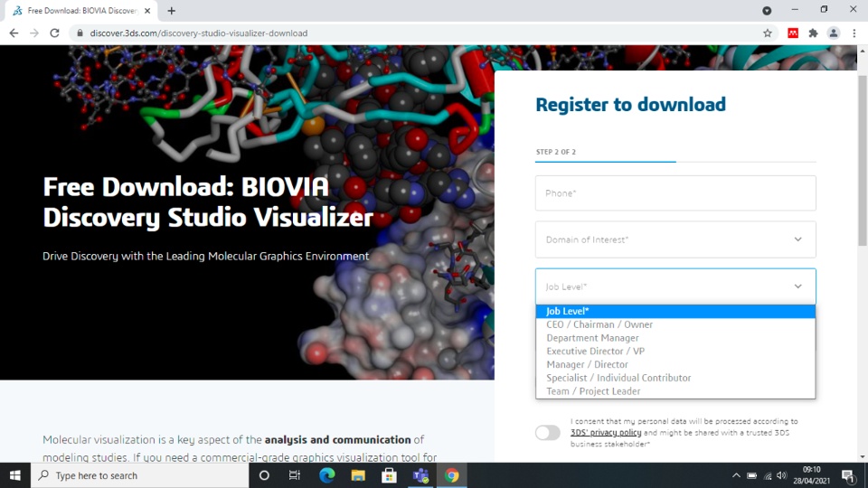Choose Manager / Director option
Screen dimensions: 868x488
click(675, 364)
